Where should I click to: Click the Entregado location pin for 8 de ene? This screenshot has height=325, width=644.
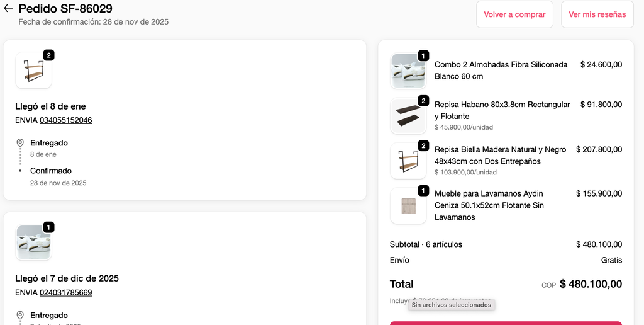tap(20, 143)
